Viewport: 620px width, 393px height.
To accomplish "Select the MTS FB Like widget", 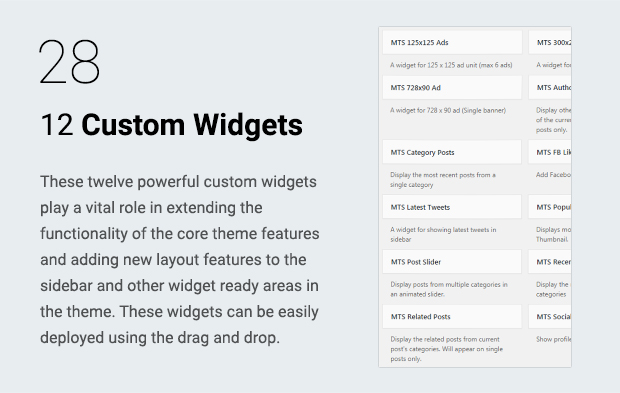I will (x=550, y=152).
